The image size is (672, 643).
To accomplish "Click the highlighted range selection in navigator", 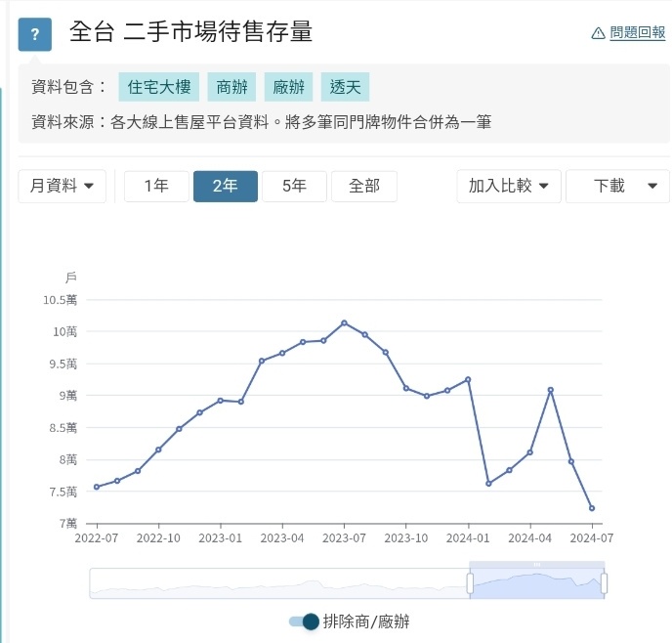I will tap(537, 583).
